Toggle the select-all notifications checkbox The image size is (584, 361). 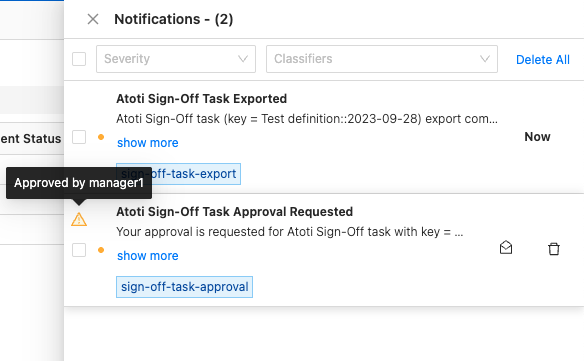pos(79,59)
